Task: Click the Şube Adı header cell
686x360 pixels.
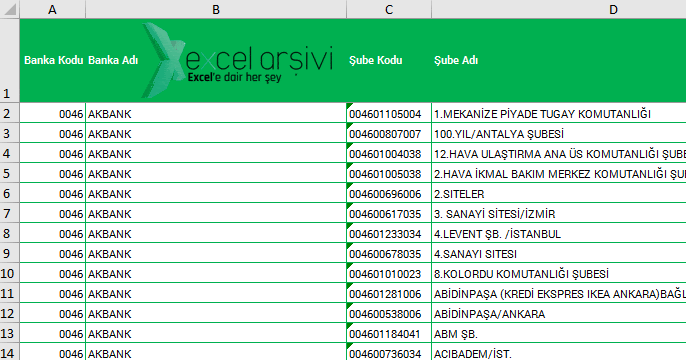Action: click(559, 60)
